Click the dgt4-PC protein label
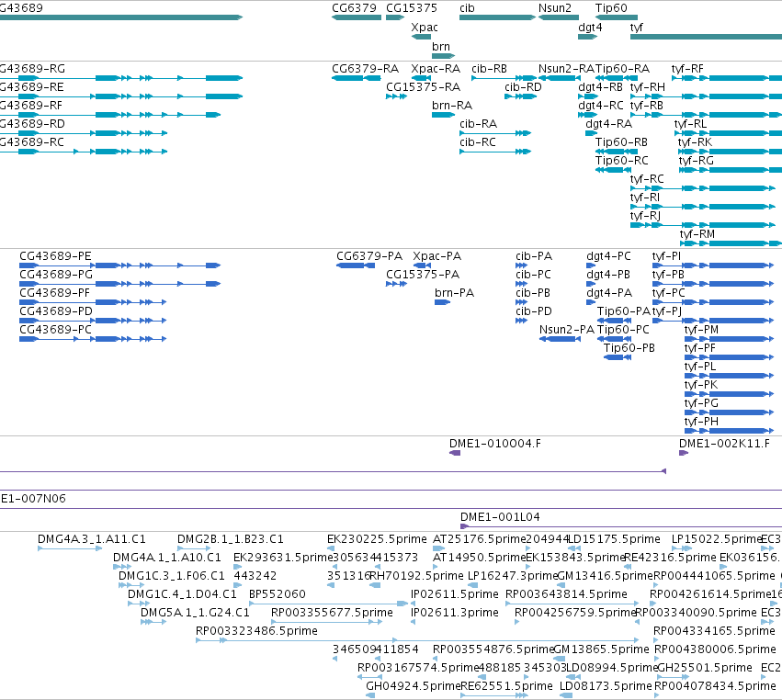Screen dimensions: 782x700 click(608, 256)
